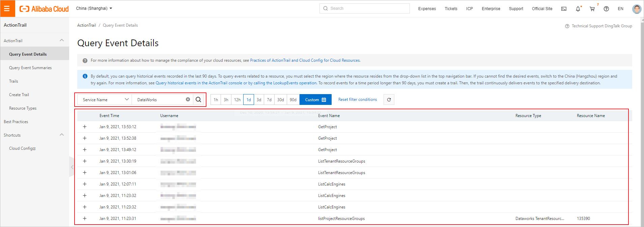Select the 30d time range
This screenshot has width=644, height=227.
coord(281,100)
